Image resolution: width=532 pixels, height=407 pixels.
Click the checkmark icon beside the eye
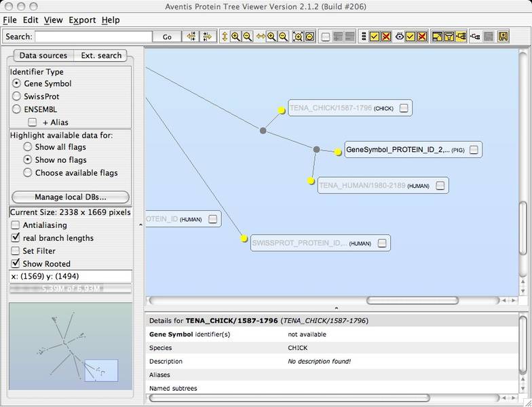coord(410,37)
